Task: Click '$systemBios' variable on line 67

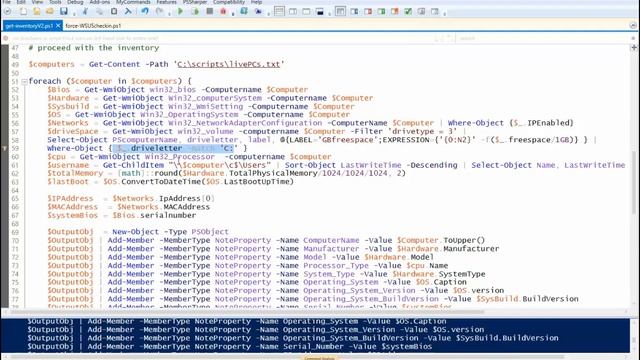Action: [73, 216]
